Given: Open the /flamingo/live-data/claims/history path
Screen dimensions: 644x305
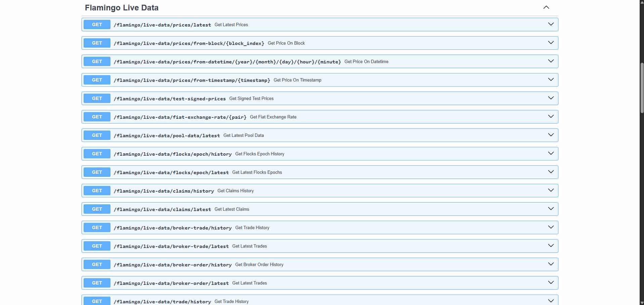Looking at the screenshot, I should pos(164,191).
